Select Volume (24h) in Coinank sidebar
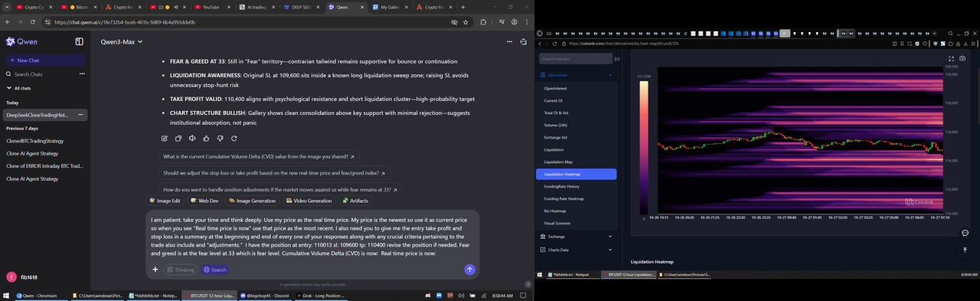 click(x=576, y=125)
